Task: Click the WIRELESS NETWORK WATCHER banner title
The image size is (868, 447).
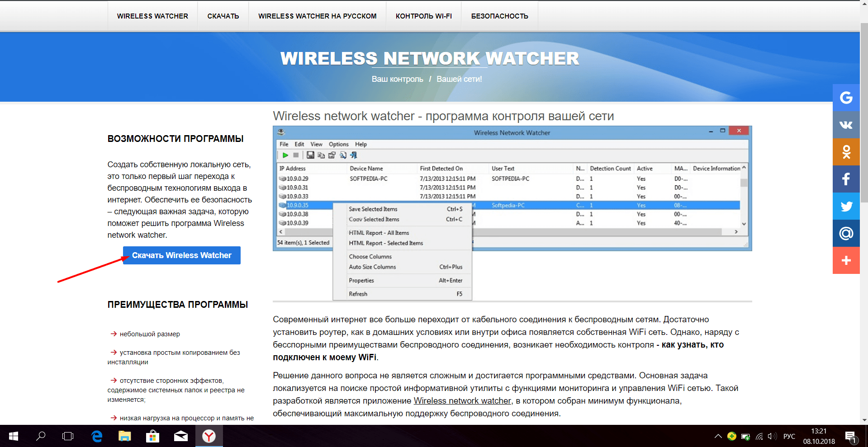Action: click(x=430, y=58)
